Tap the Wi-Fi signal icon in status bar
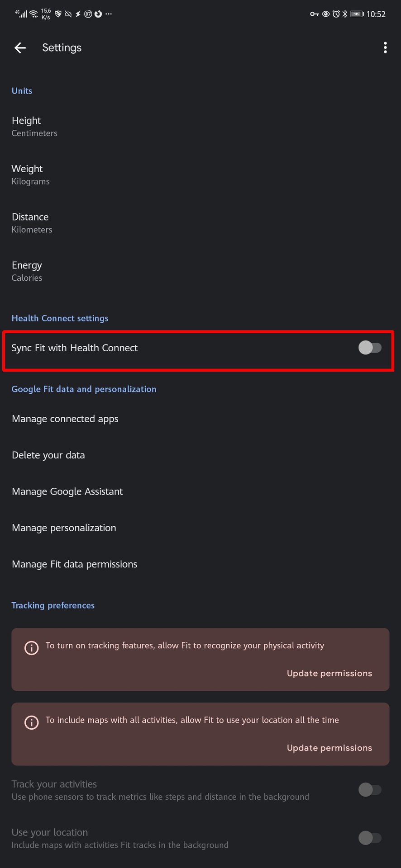Image resolution: width=401 pixels, height=868 pixels. tap(34, 14)
